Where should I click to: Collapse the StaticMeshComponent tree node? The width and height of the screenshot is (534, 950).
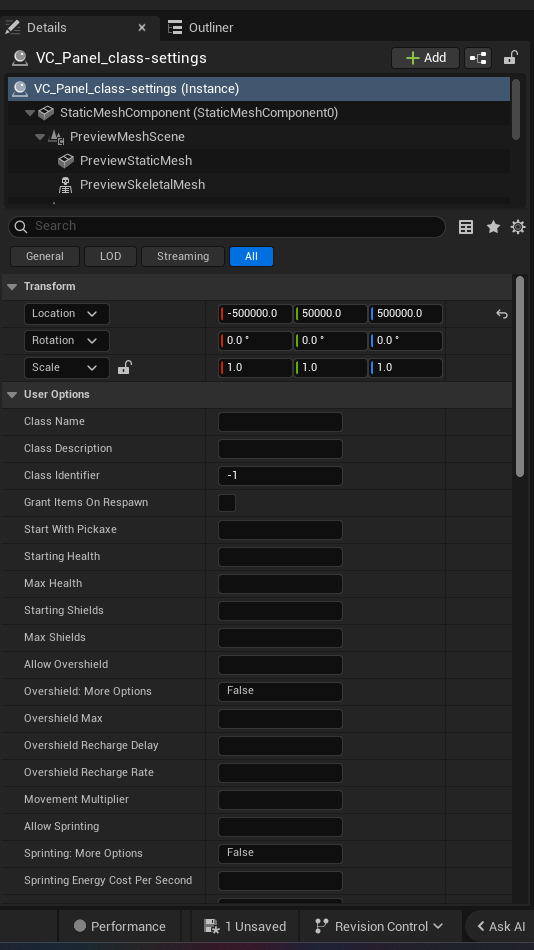click(x=29, y=113)
